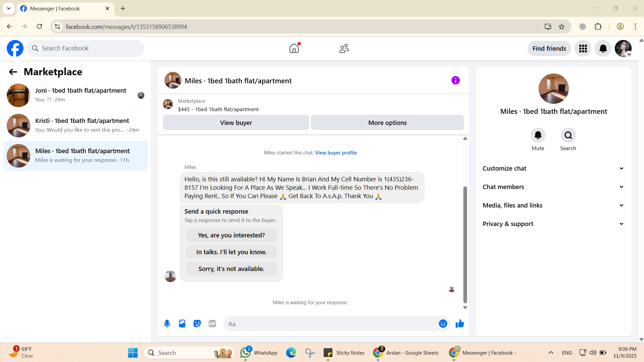
Task: Open WhatsApp from the taskbar
Action: (259, 353)
